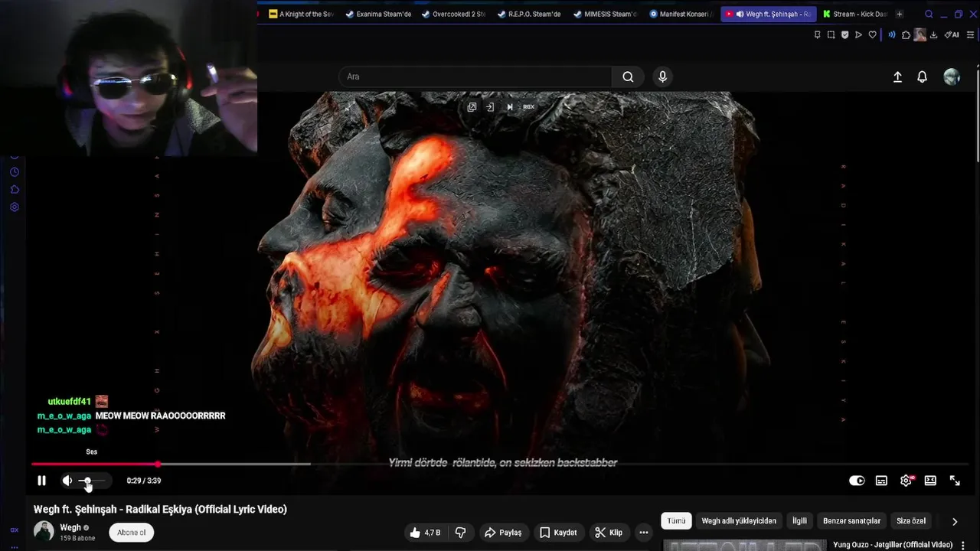
Task: Open the Yung Ouzo video thumbnail
Action: (x=744, y=546)
